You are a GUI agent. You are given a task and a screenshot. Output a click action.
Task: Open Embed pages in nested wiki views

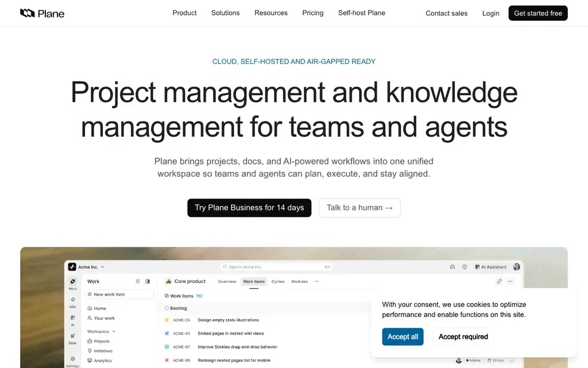[231, 333]
